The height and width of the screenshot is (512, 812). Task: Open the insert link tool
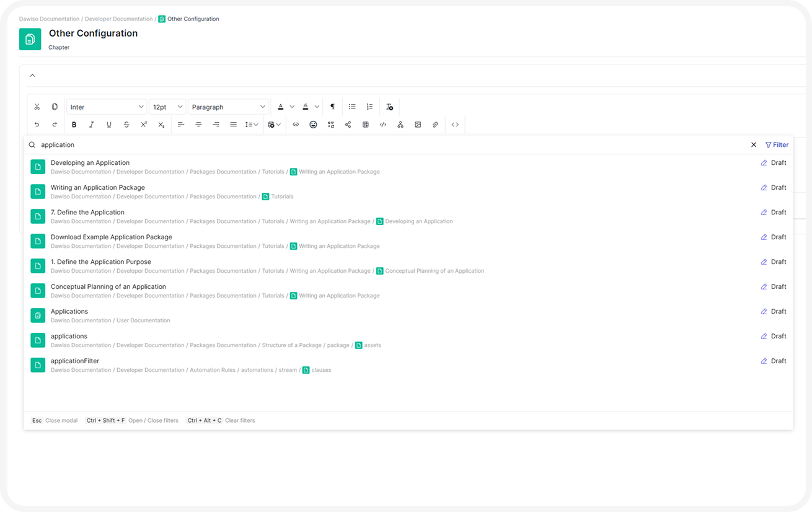coord(296,125)
